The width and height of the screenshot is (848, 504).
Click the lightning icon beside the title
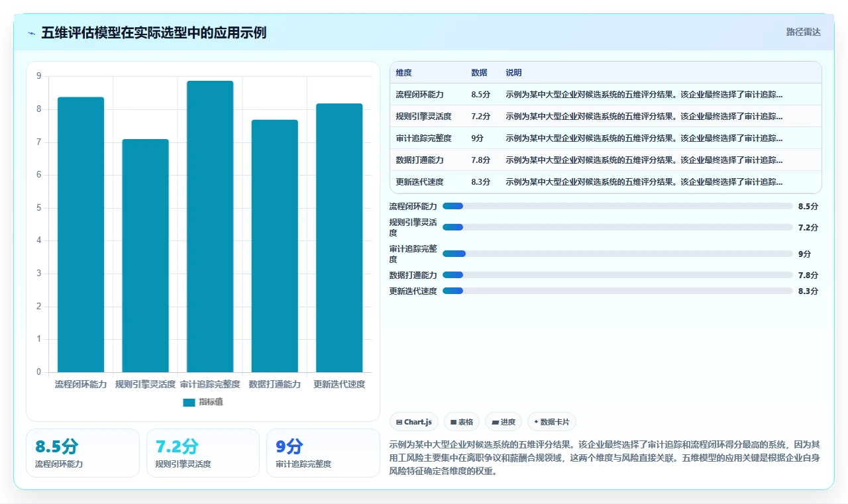point(32,33)
